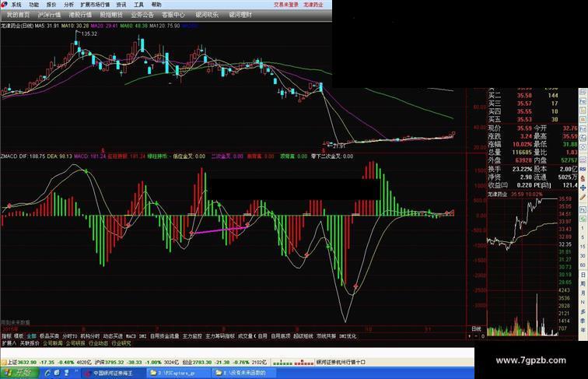The height and width of the screenshot is (379, 588).
Task: Switch to 中国银河证券海王 taskbar window
Action: [114, 373]
